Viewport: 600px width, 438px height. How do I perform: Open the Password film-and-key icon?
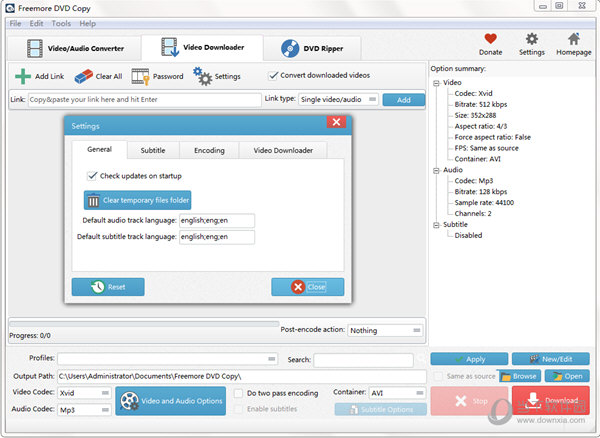tap(140, 76)
